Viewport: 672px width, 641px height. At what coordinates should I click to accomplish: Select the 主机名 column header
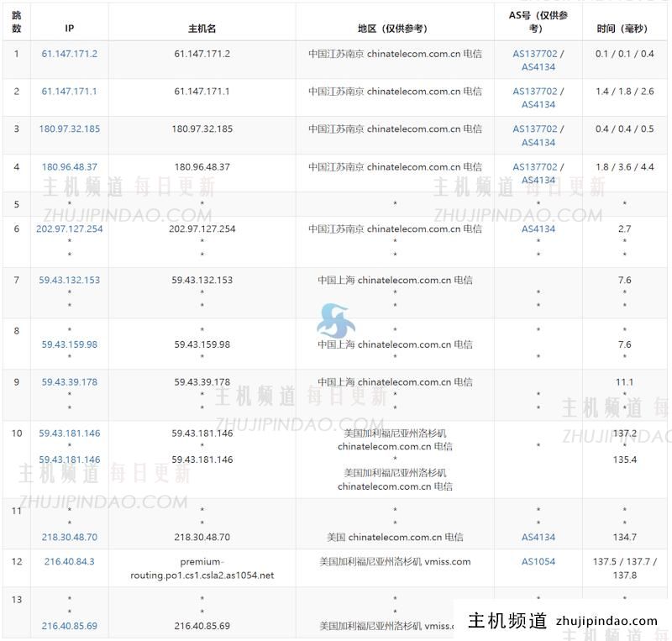[202, 29]
